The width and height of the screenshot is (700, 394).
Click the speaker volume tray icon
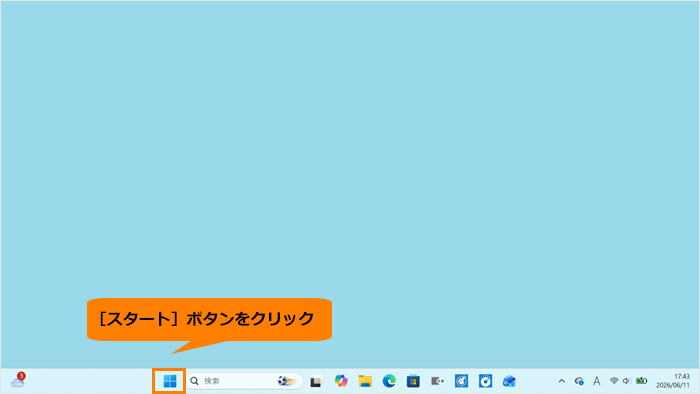[627, 381]
